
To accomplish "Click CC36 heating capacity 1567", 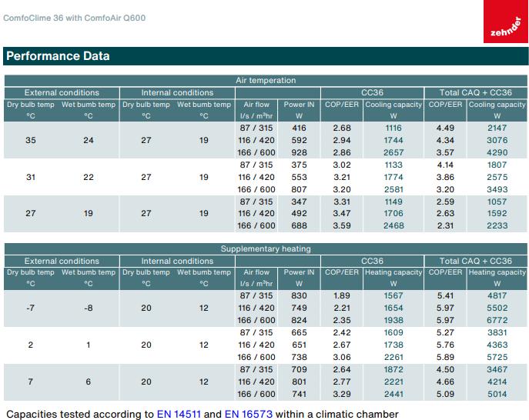I will (x=393, y=295).
